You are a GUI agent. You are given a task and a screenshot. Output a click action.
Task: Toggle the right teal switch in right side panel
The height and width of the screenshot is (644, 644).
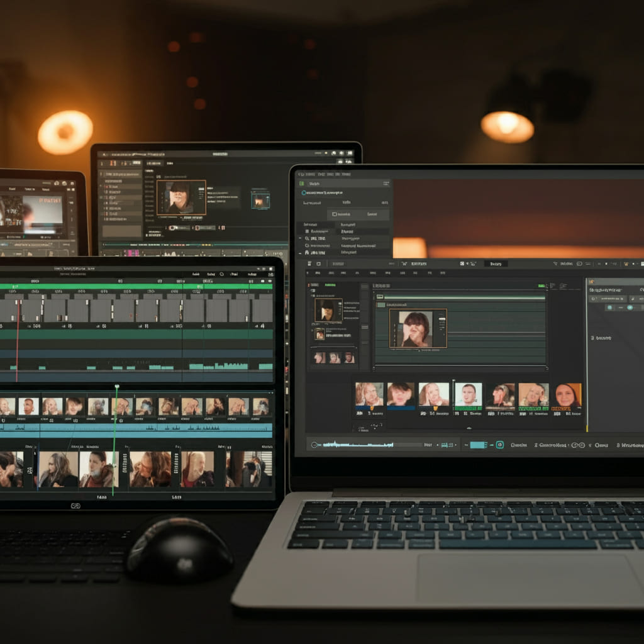click(629, 308)
